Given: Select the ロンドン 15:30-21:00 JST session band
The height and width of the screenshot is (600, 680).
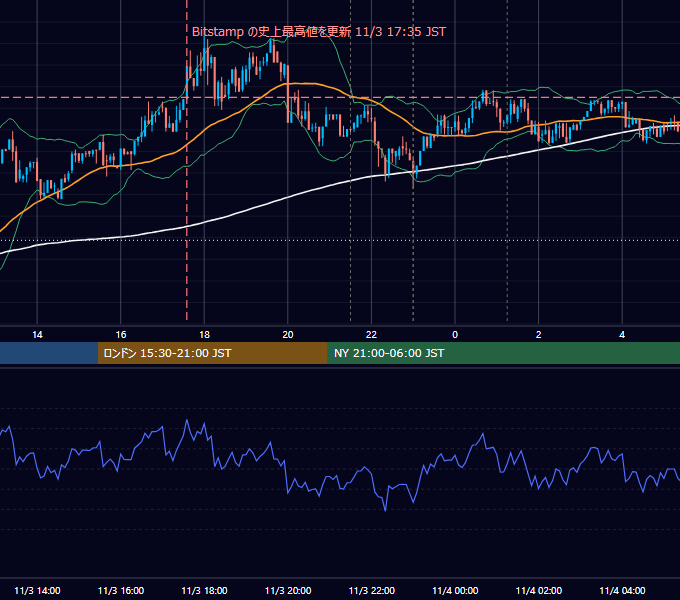Looking at the screenshot, I should tap(212, 353).
